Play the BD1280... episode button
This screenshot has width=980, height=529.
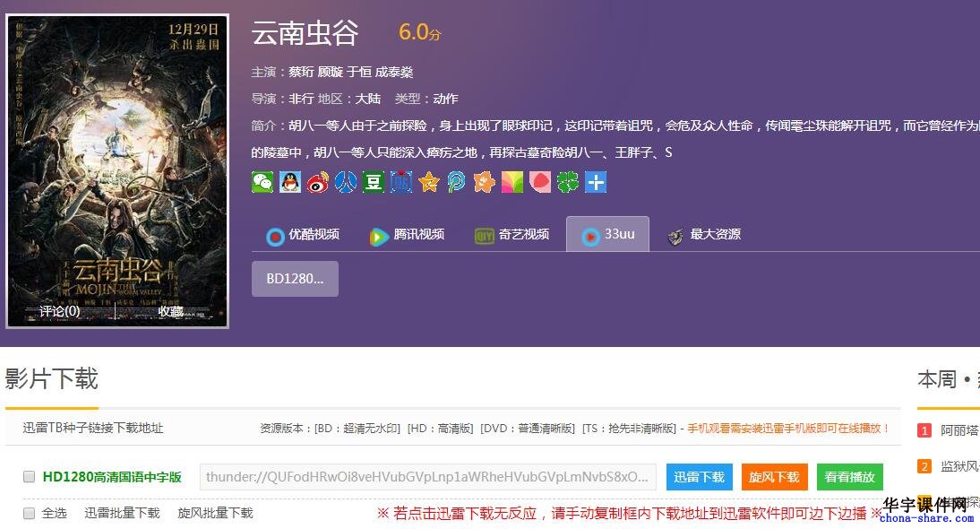295,279
